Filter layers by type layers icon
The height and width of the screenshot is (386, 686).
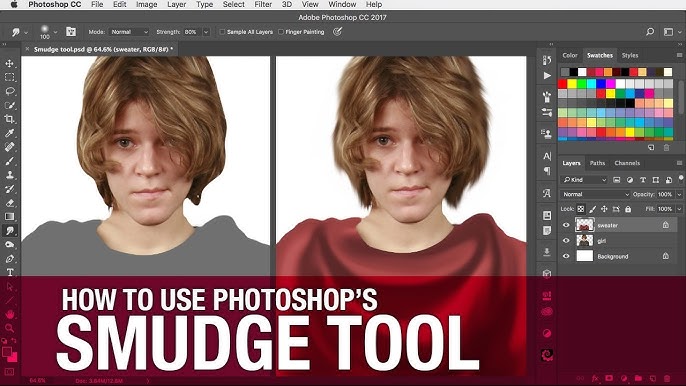(x=643, y=180)
